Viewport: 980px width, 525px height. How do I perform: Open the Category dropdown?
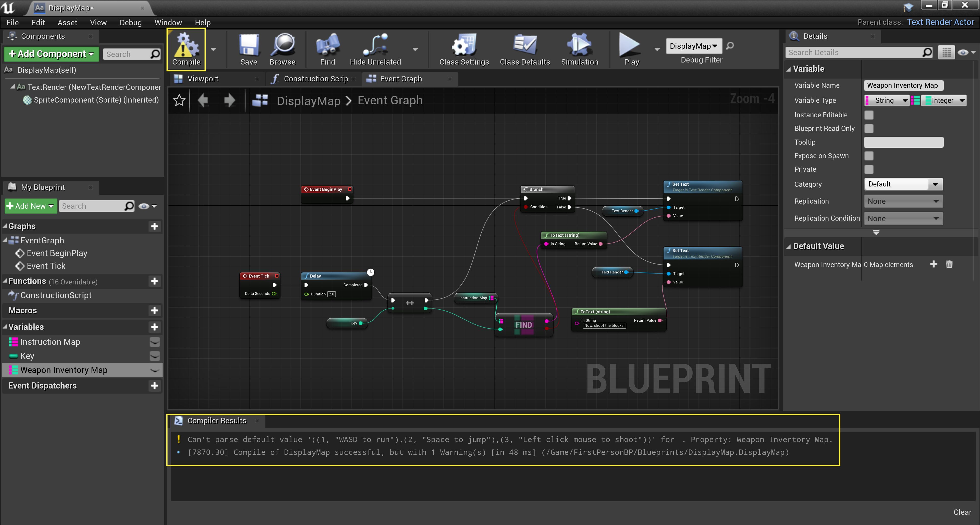pyautogui.click(x=903, y=184)
